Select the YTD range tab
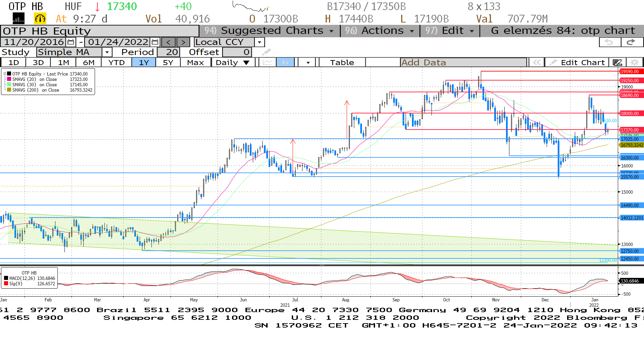 117,62
